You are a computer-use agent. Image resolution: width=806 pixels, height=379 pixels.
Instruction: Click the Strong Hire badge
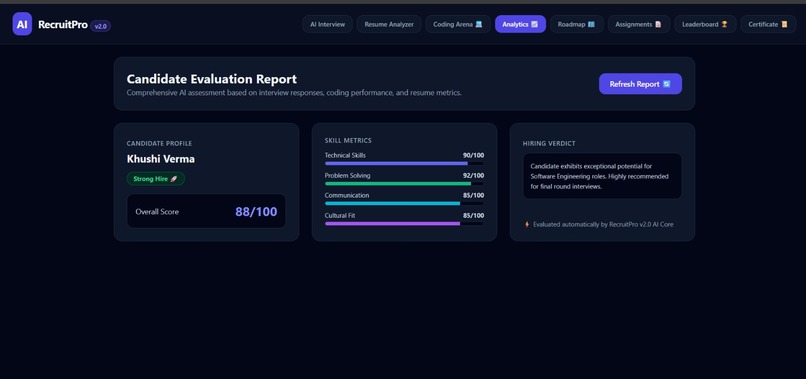(156, 179)
